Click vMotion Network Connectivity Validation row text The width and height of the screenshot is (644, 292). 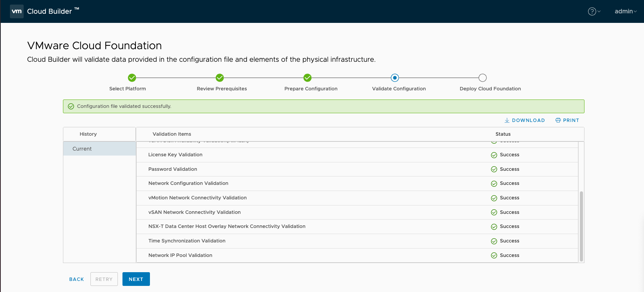click(197, 198)
